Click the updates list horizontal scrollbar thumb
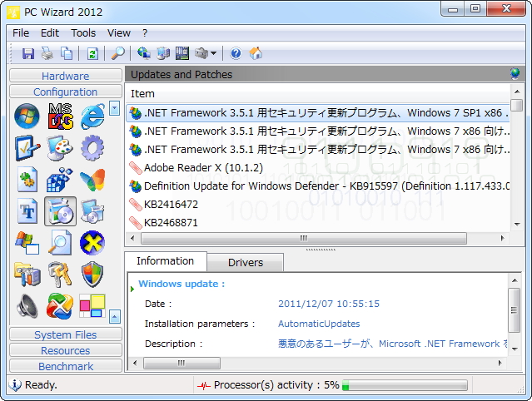The height and width of the screenshot is (401, 532). tap(304, 238)
